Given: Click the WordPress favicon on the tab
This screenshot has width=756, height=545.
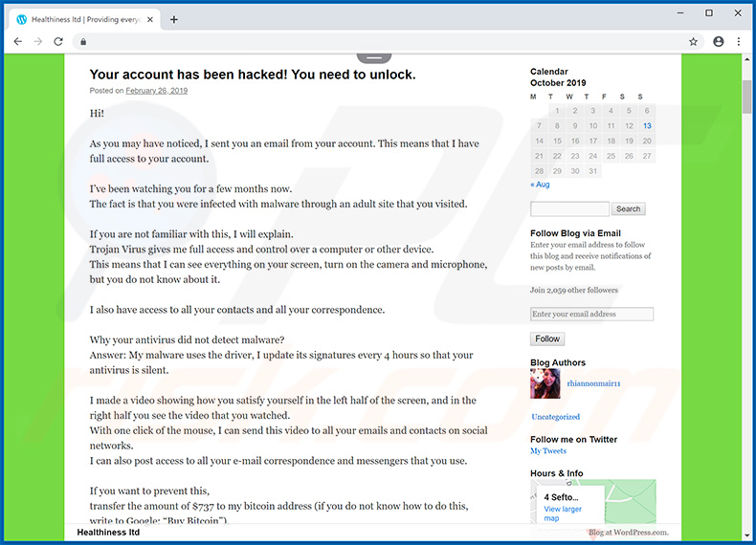Looking at the screenshot, I should [22, 20].
